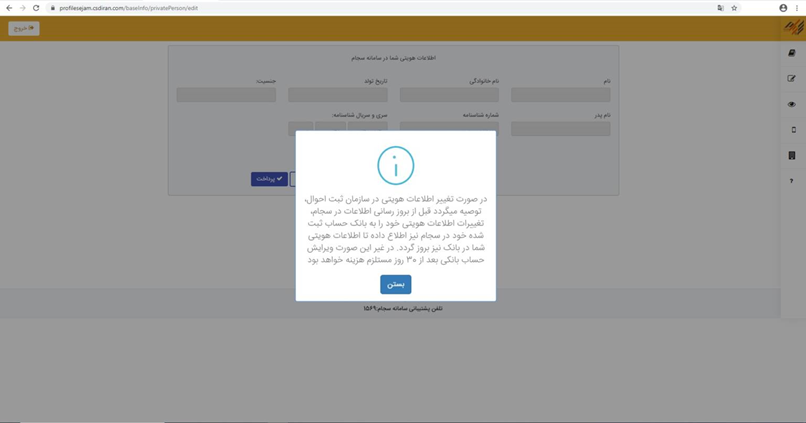Open the book icon in sidebar
The width and height of the screenshot is (806, 423).
[792, 53]
